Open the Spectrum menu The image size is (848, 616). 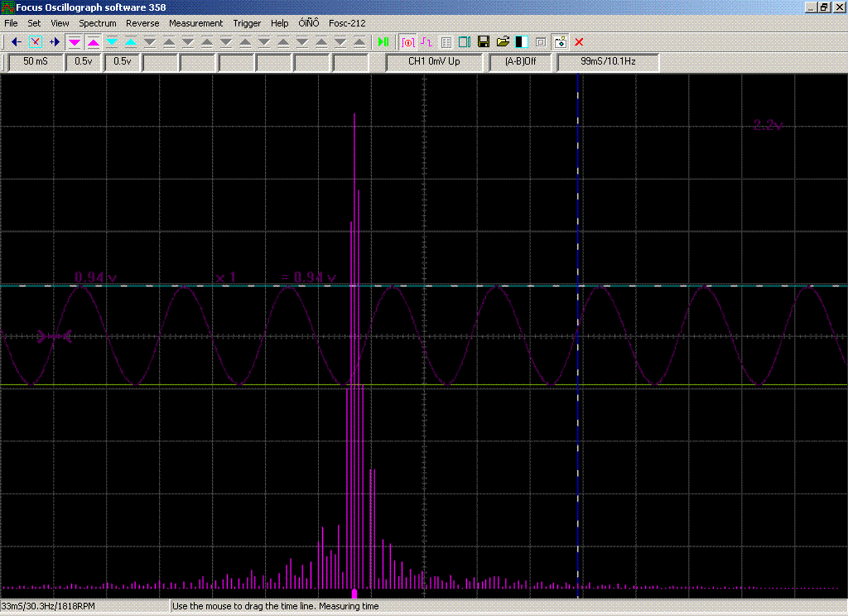(98, 23)
